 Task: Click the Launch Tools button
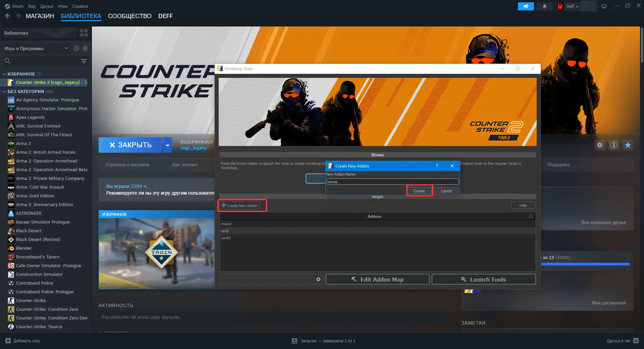point(484,279)
